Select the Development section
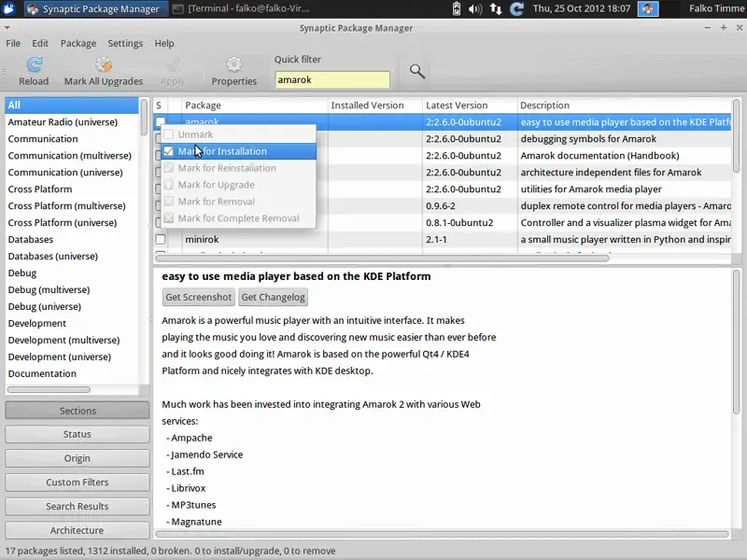 [72, 323]
